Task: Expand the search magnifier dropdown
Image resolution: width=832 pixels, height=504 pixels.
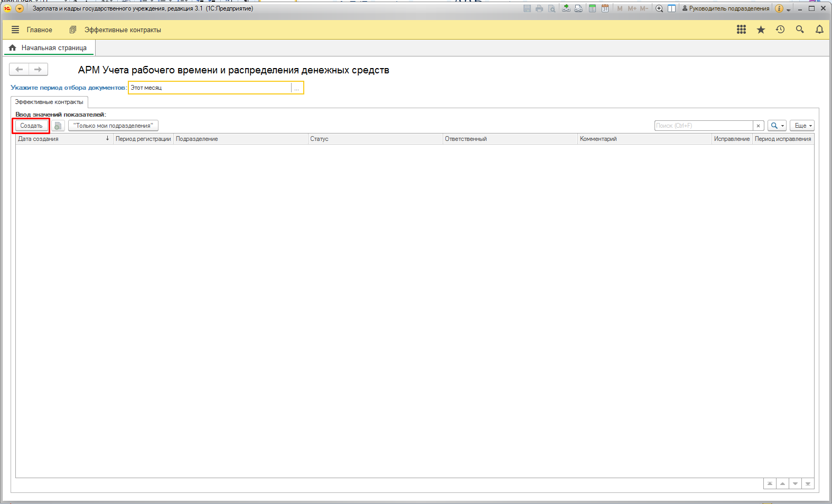Action: click(x=777, y=126)
